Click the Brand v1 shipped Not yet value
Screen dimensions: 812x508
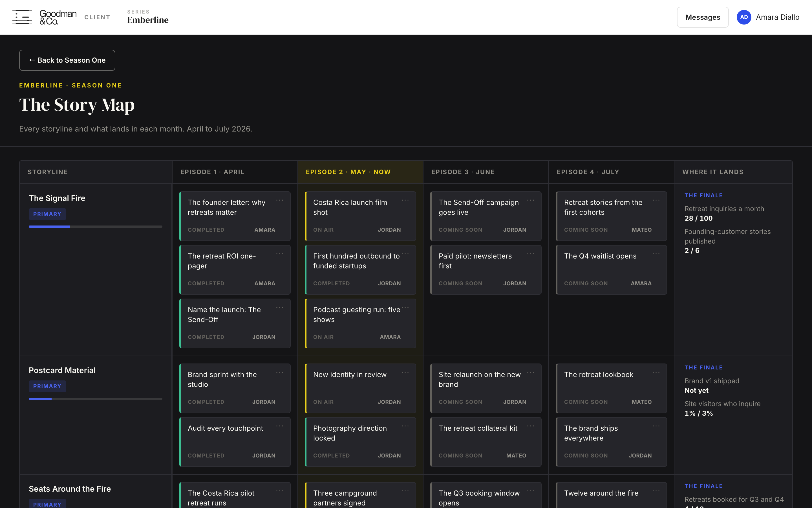tap(697, 390)
